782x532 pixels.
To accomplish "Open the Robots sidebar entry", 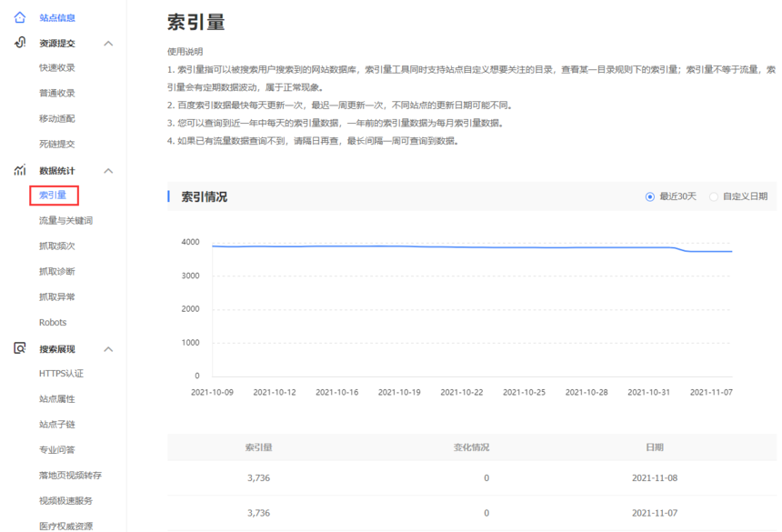I will [x=53, y=323].
